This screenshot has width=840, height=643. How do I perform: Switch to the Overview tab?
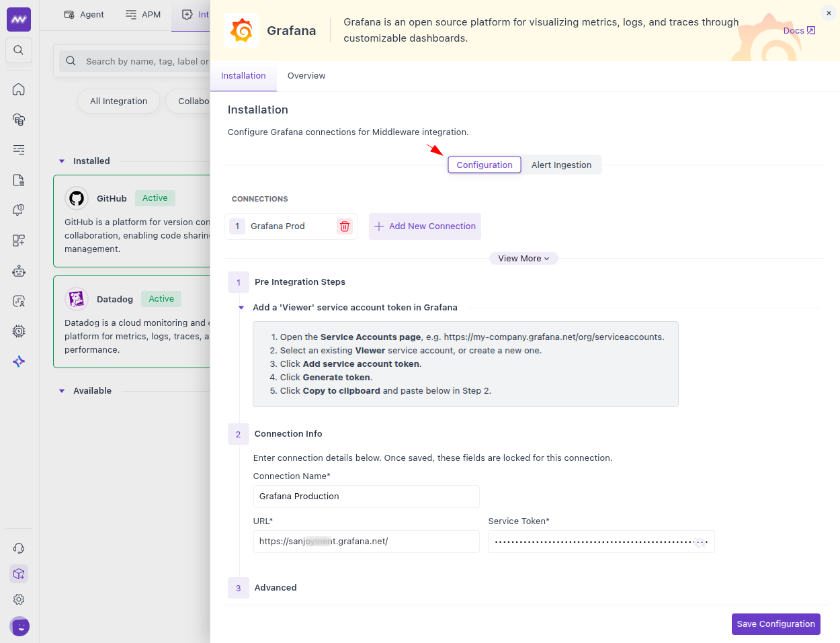click(306, 76)
